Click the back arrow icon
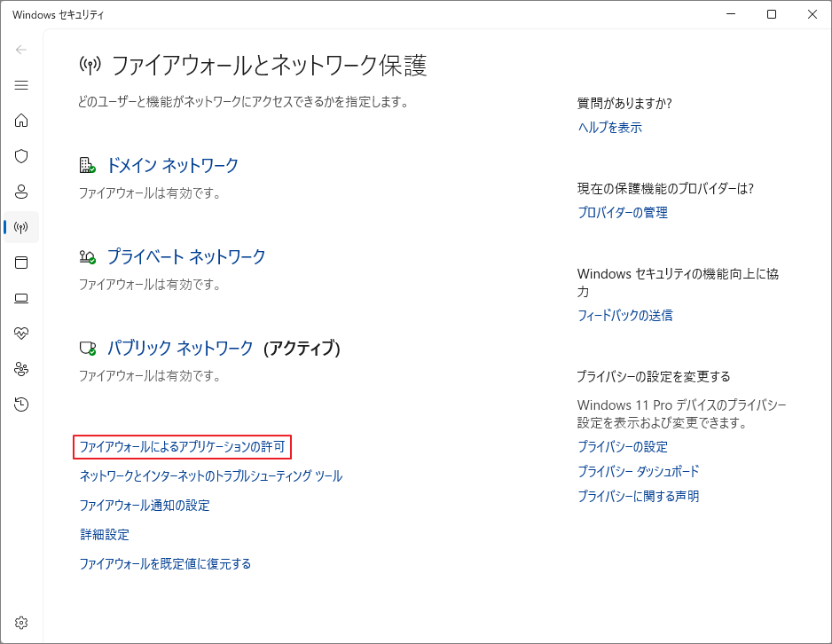This screenshot has width=832, height=644. point(21,50)
